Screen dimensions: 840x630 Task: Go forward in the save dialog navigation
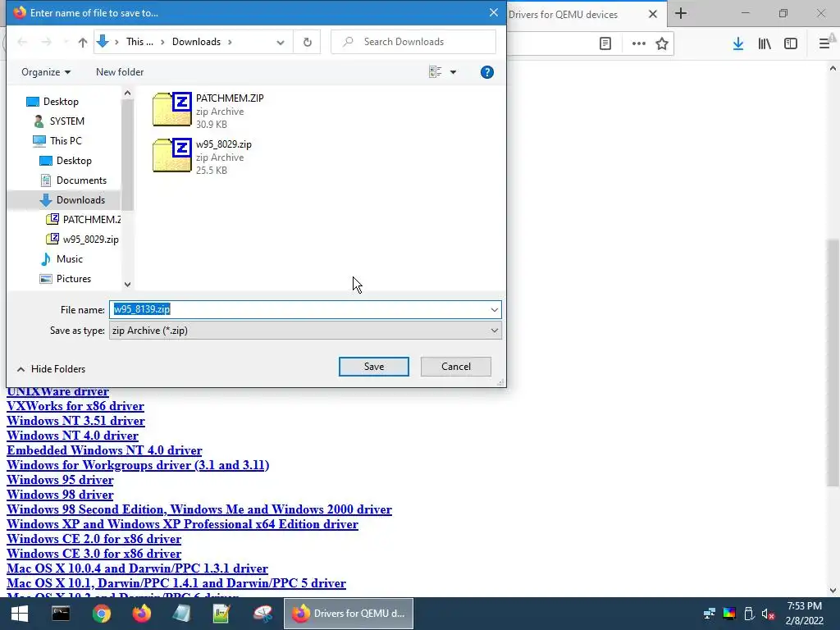tap(47, 42)
